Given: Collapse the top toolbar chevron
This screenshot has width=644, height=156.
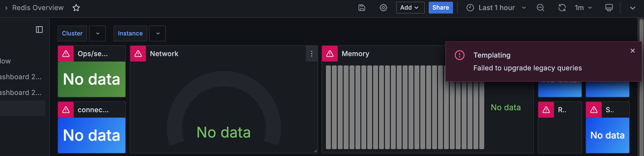Looking at the screenshot, I should pos(632,8).
